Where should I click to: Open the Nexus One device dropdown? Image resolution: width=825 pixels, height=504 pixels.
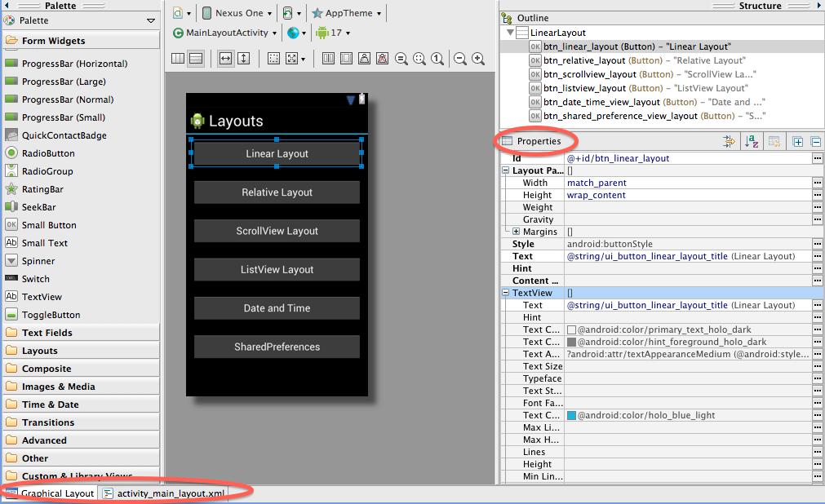pyautogui.click(x=237, y=13)
